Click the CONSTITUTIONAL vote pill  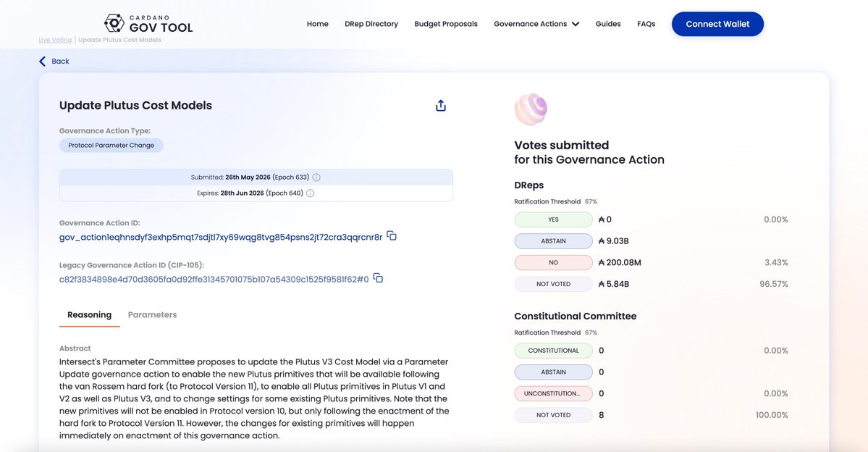pos(554,351)
